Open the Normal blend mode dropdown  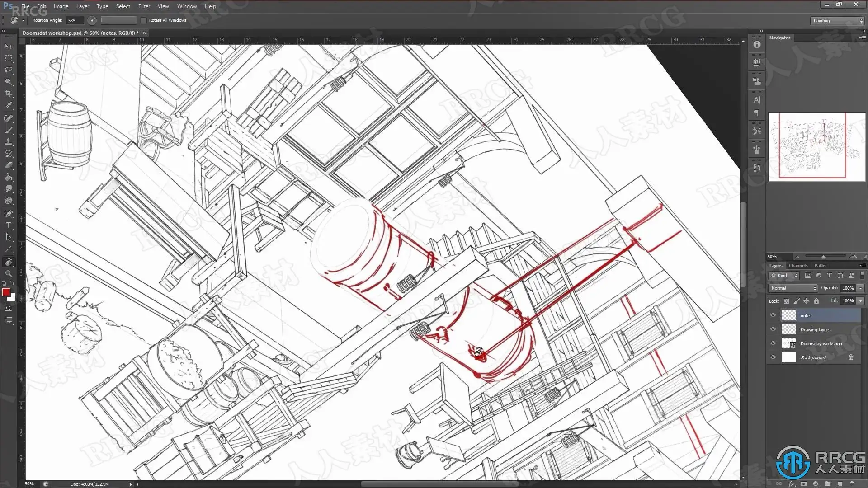point(793,288)
